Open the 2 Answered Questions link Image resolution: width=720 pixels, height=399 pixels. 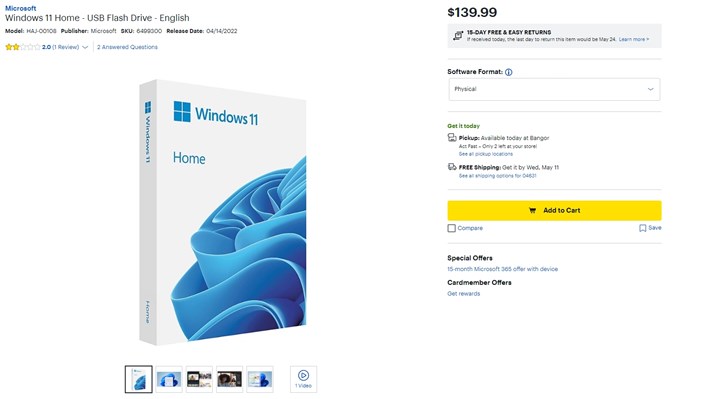(x=127, y=47)
